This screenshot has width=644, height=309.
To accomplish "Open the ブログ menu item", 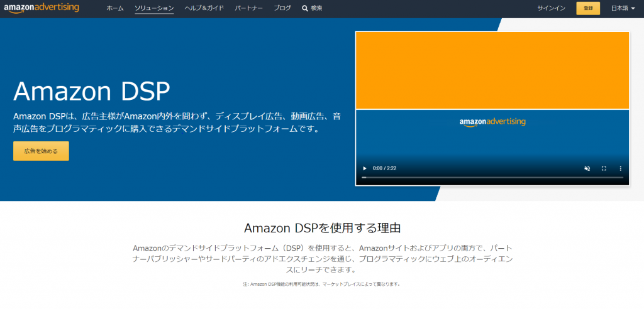I will pos(282,8).
